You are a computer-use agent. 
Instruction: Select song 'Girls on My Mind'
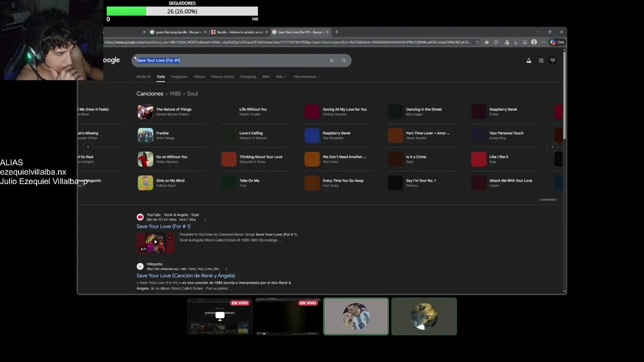pyautogui.click(x=171, y=183)
